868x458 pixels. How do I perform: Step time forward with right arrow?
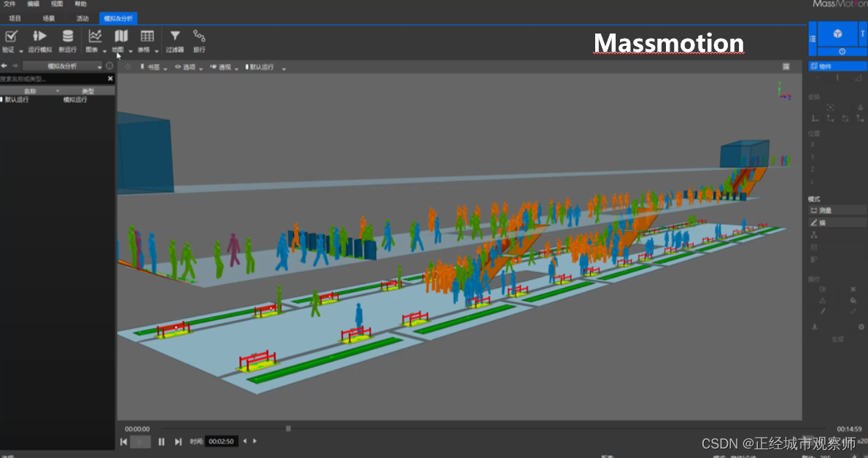point(255,441)
